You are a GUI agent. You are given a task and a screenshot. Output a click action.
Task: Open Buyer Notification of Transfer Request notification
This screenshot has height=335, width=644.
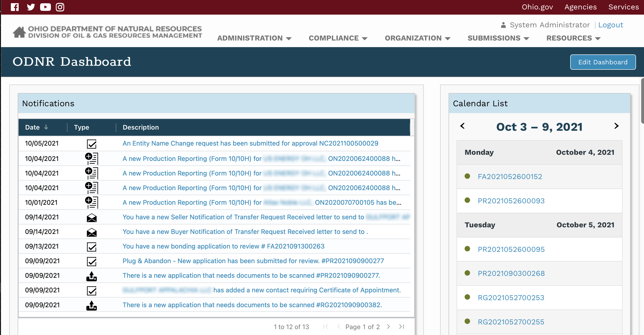pos(245,232)
